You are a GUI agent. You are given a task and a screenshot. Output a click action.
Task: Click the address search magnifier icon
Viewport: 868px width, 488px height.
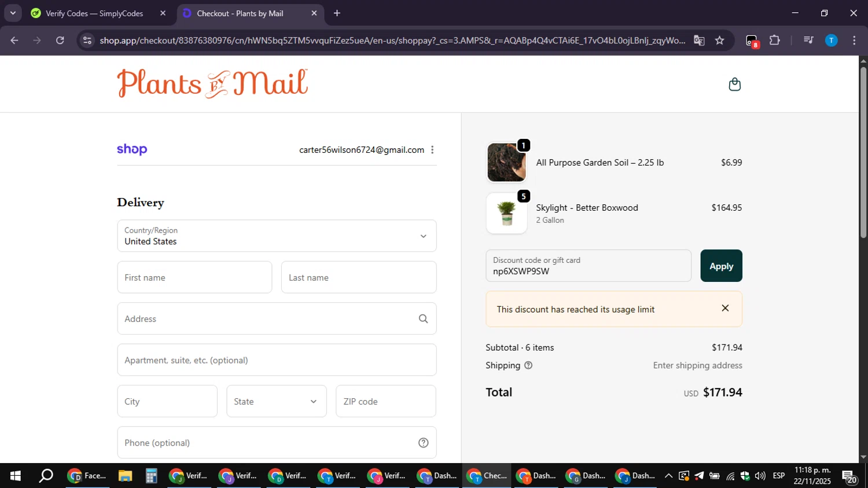click(x=423, y=319)
